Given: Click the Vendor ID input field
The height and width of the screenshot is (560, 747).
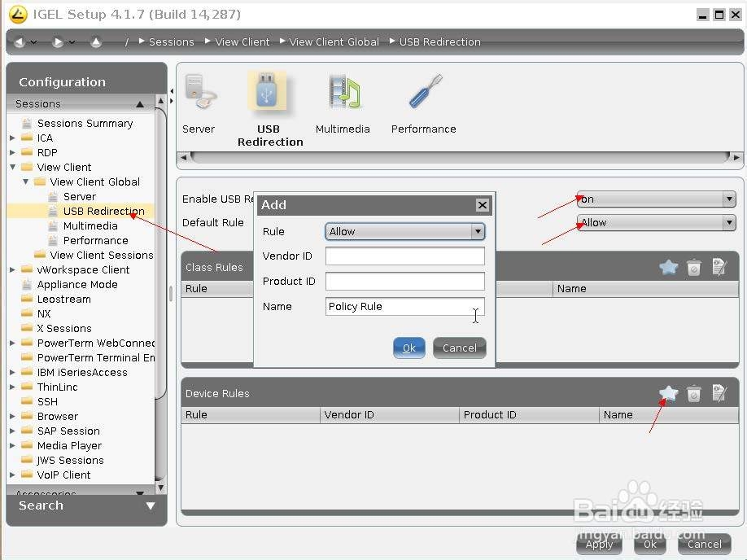Looking at the screenshot, I should tap(405, 256).
